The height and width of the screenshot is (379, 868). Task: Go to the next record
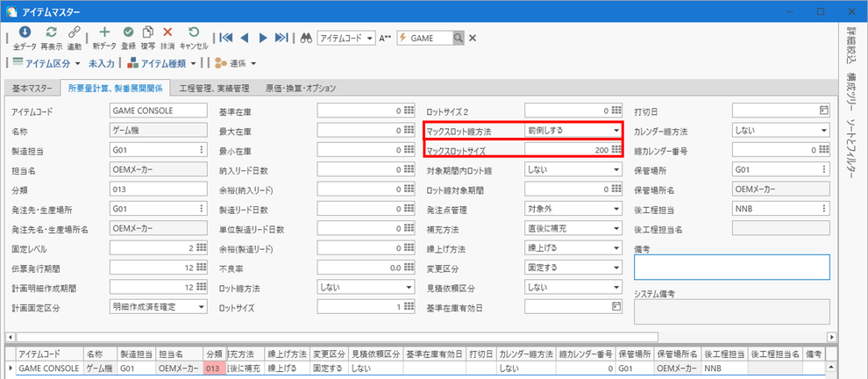(264, 38)
